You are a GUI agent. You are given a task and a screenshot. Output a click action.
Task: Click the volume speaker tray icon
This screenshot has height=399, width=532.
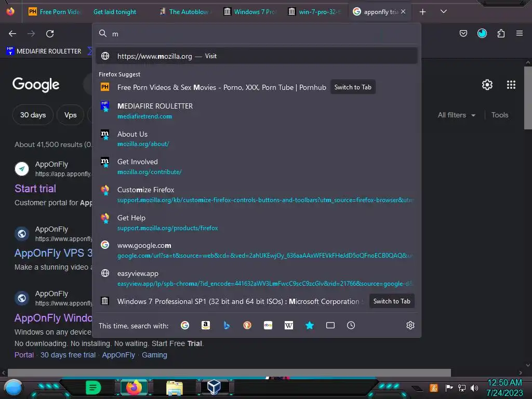[x=474, y=388]
